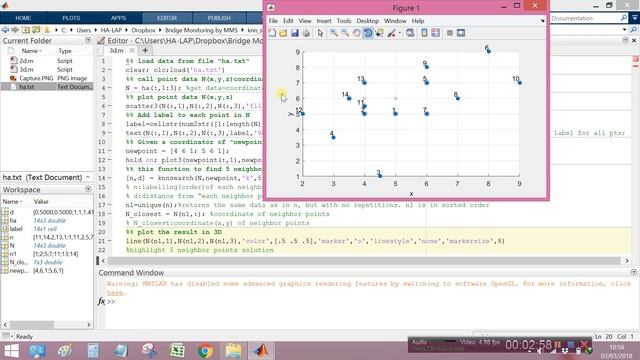The image size is (640, 360).
Task: Select the Pan hand tool
Action: pos(357,33)
